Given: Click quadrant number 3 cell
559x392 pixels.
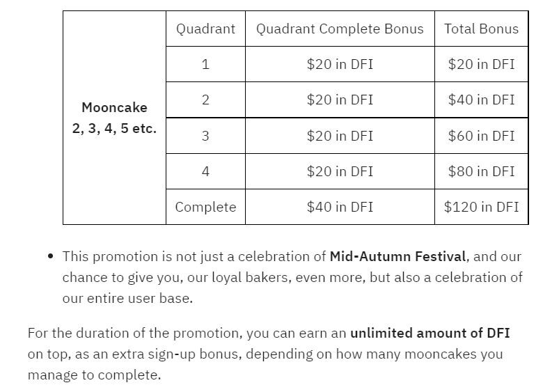Looking at the screenshot, I should [205, 136].
